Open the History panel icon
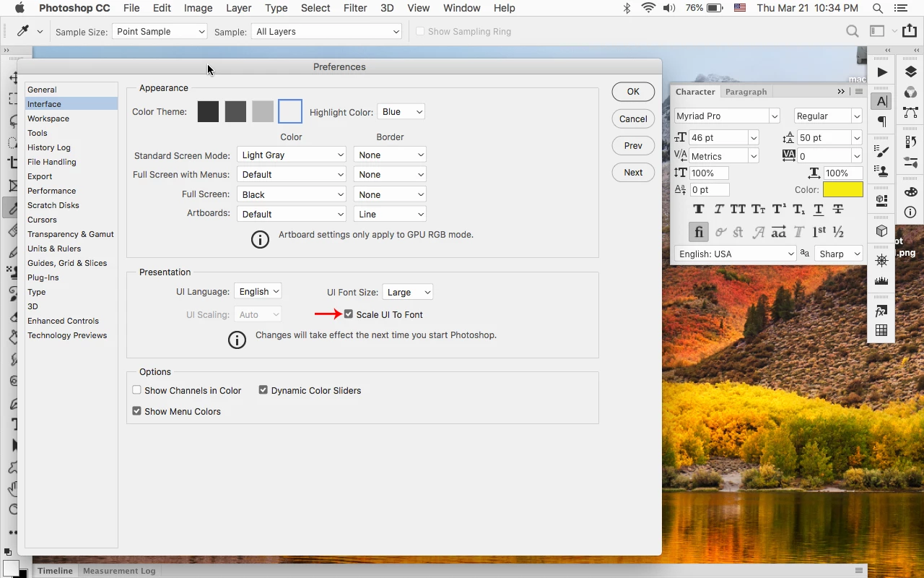Image resolution: width=924 pixels, height=578 pixels. [910, 142]
